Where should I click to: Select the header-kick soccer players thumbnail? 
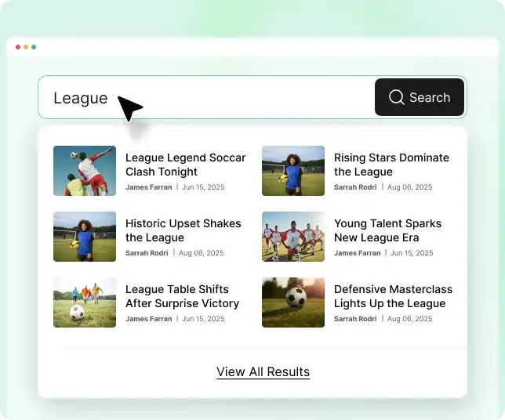tap(85, 171)
